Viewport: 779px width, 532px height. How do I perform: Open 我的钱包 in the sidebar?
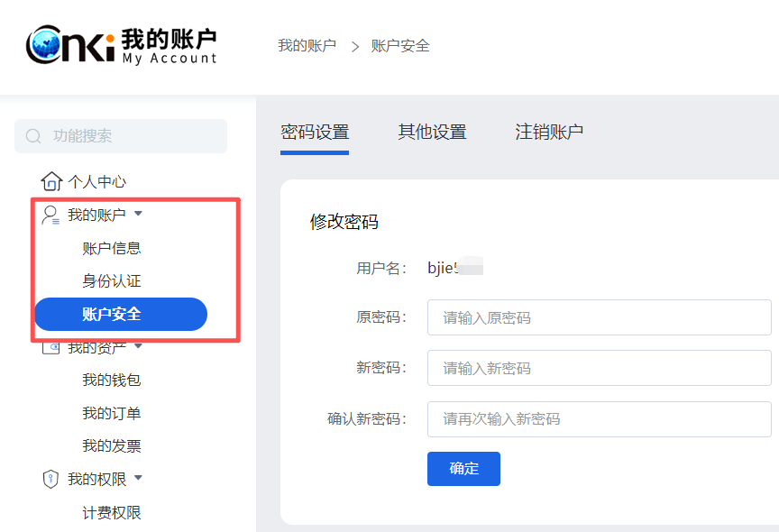[112, 381]
